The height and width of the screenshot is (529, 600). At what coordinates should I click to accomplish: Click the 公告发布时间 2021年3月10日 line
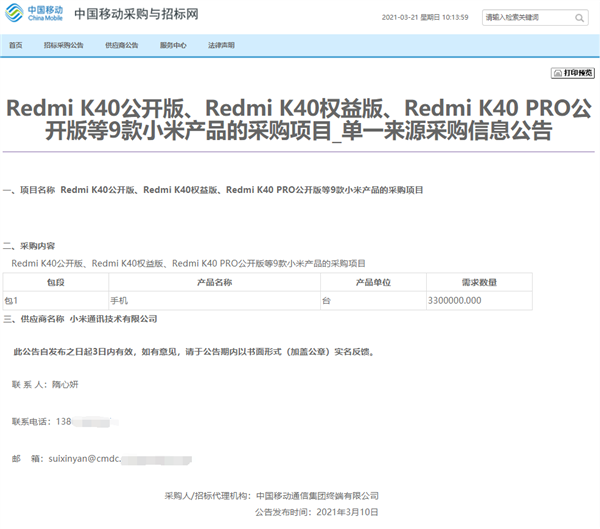click(317, 512)
